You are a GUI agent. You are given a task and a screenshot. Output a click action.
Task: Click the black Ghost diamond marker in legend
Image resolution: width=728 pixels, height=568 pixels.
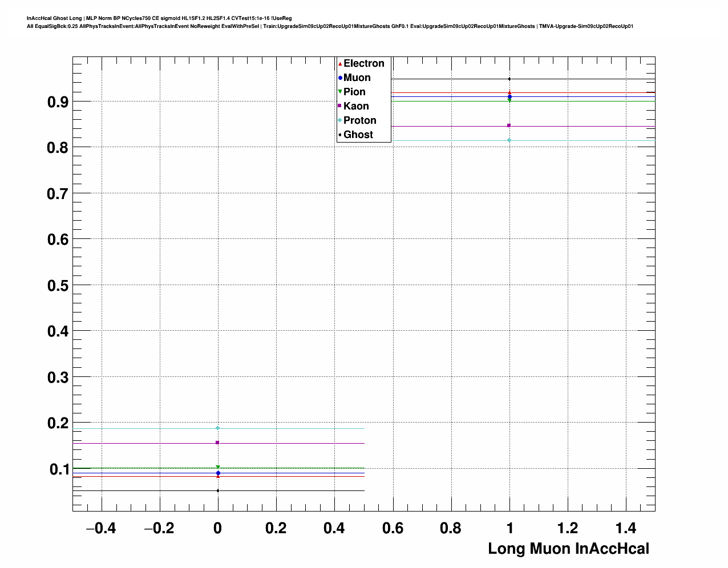click(340, 135)
